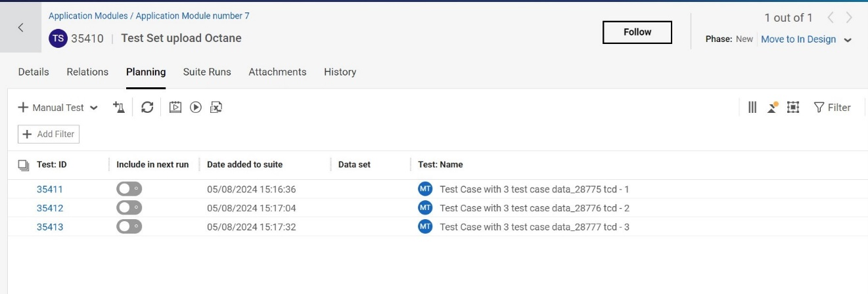Select all rows using header checkbox icon
The width and height of the screenshot is (868, 294).
click(x=23, y=165)
